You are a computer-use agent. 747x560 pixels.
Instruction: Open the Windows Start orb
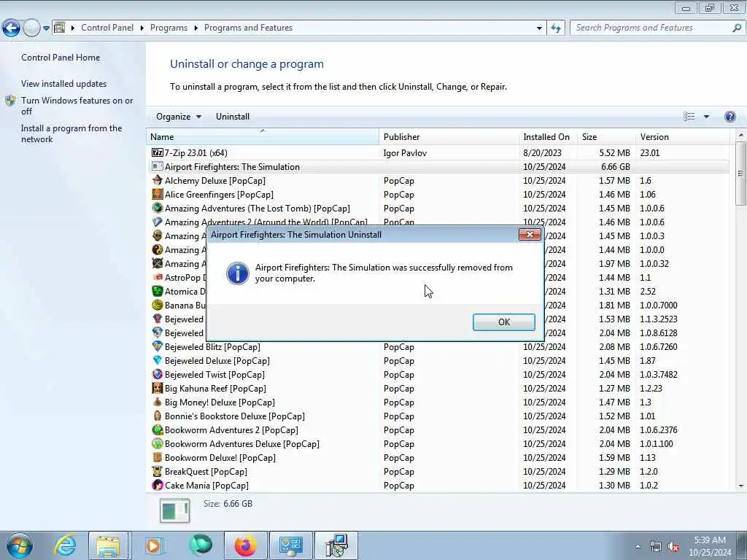tap(19, 545)
